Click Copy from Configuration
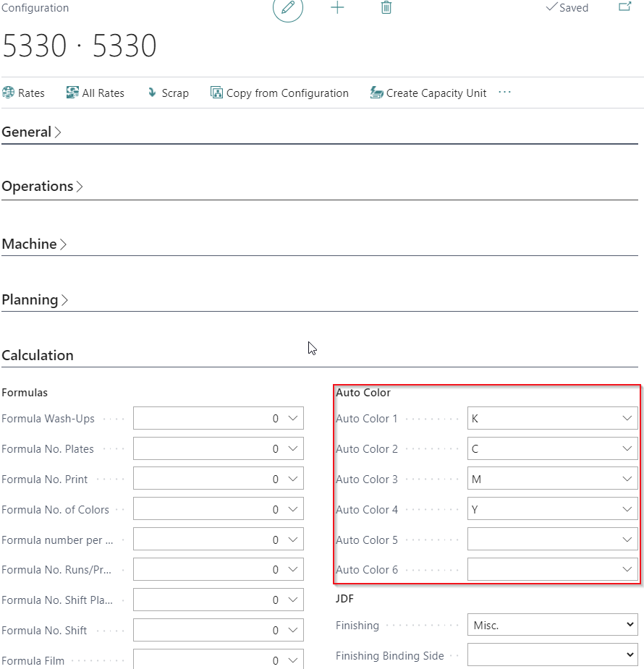Viewport: 644px width, 669px height. (x=279, y=93)
